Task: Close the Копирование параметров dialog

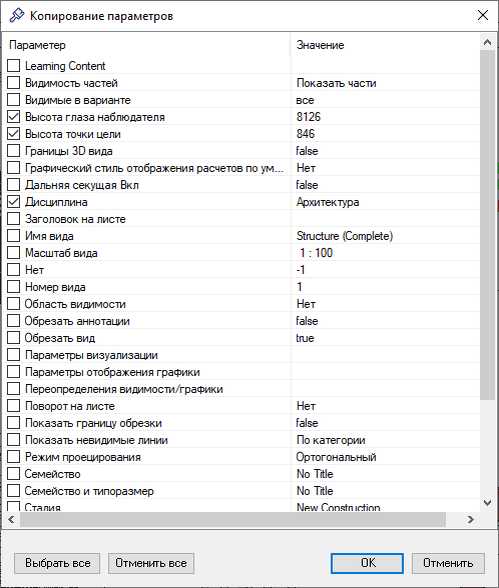Action: coord(483,15)
